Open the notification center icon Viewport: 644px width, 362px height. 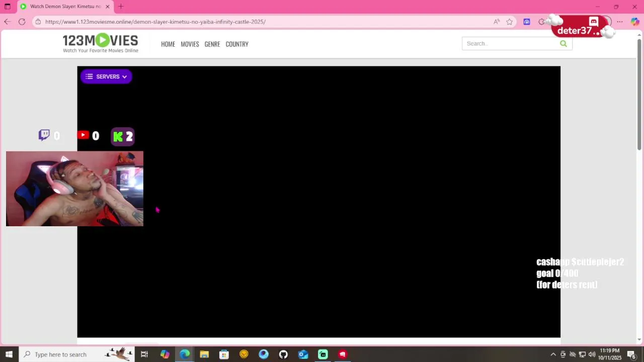pyautogui.click(x=632, y=354)
